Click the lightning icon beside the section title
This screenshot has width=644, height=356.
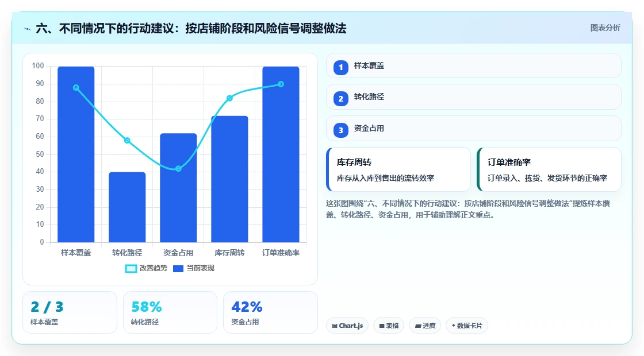tap(28, 29)
